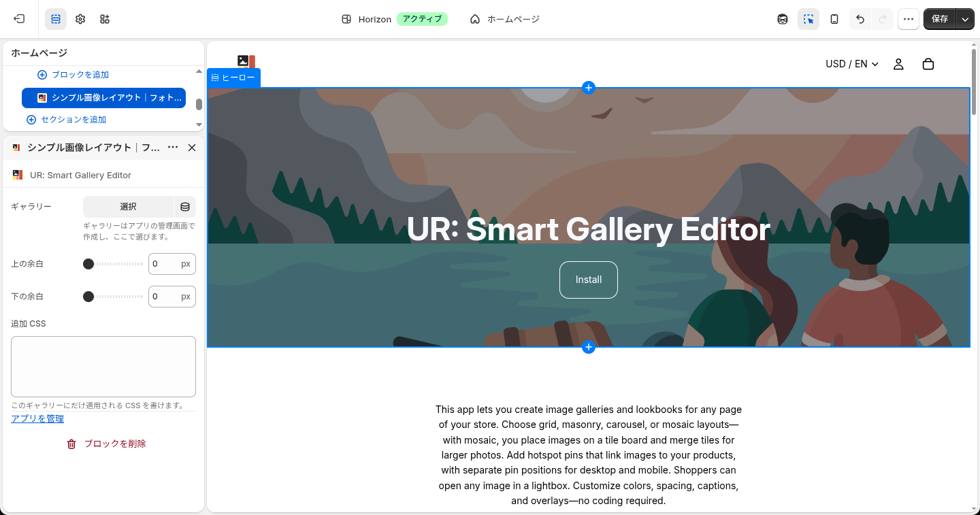Screen dimensions: 980x515
Task: Switch to mobile preview icon
Action: (834, 19)
